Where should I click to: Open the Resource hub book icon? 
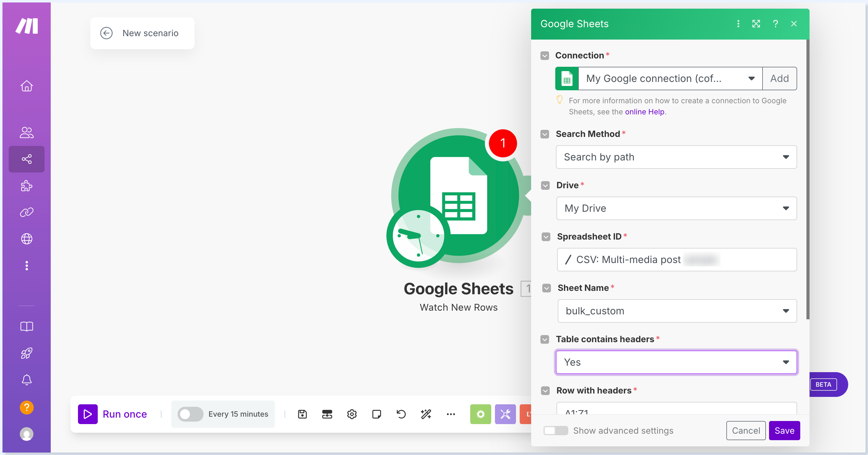point(27,326)
